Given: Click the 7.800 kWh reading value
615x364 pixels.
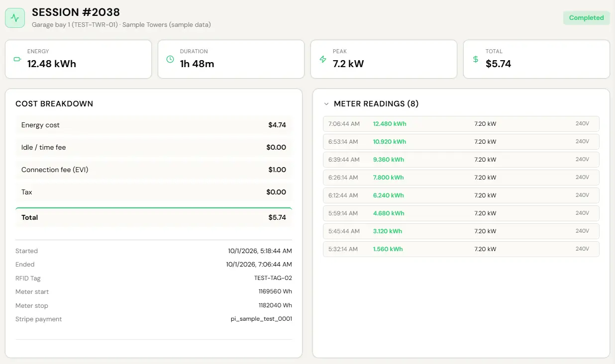Looking at the screenshot, I should point(389,178).
